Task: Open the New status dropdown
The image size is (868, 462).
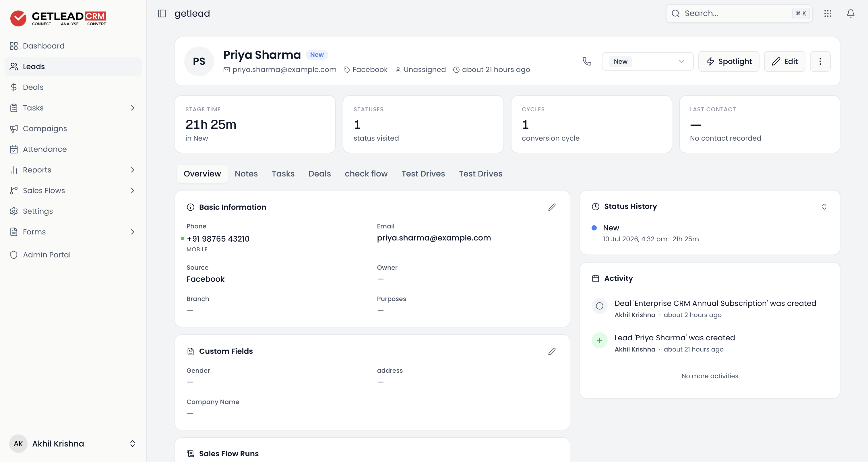Action: (647, 61)
